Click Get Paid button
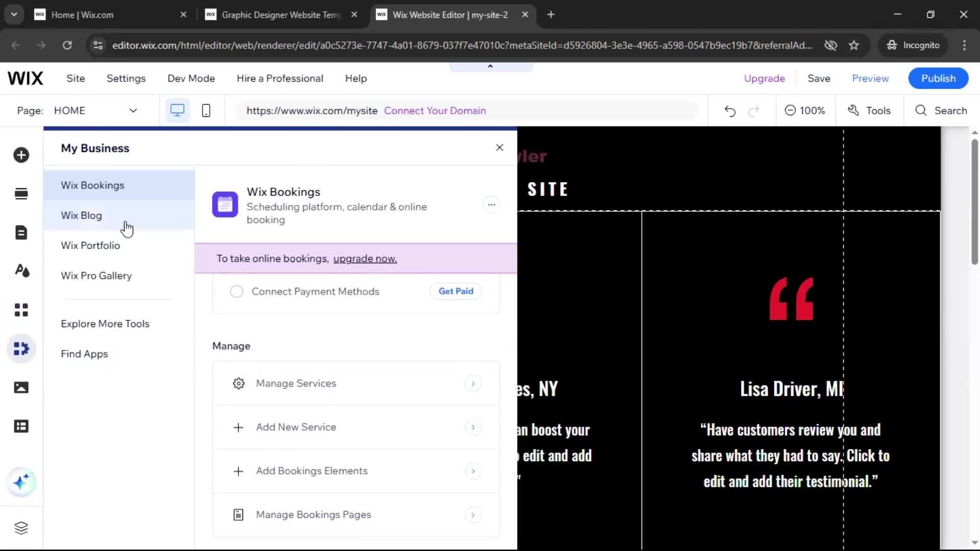980x551 pixels. (x=456, y=291)
